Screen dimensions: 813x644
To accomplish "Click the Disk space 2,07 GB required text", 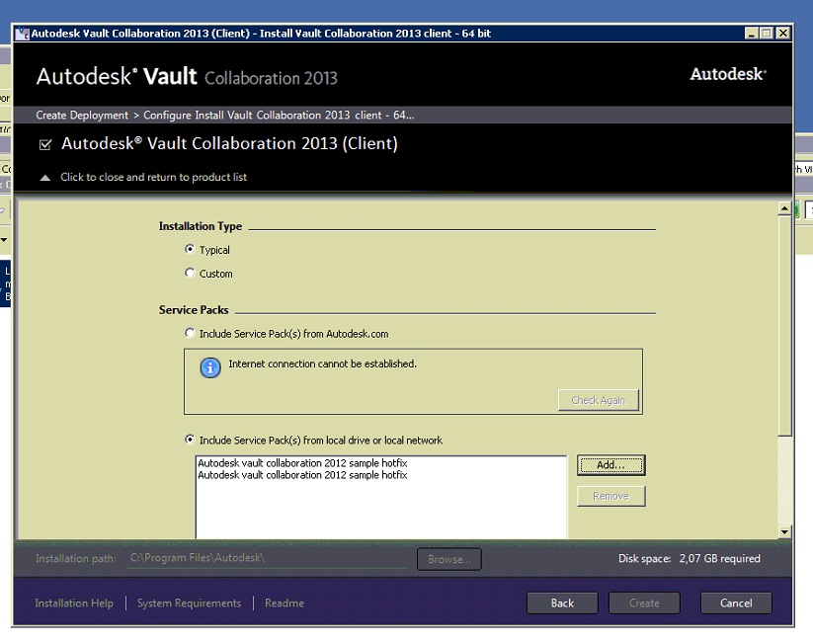I will coord(690,558).
